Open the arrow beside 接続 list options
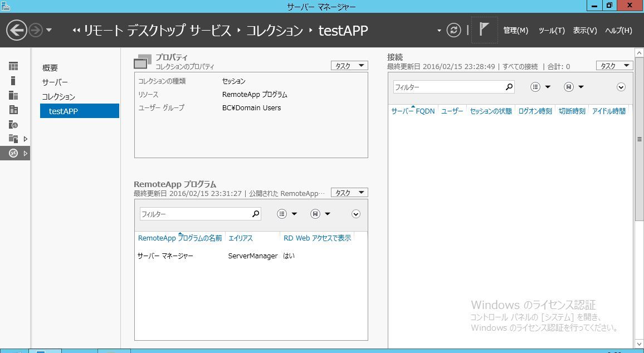This screenshot has width=644, height=353. pyautogui.click(x=548, y=87)
